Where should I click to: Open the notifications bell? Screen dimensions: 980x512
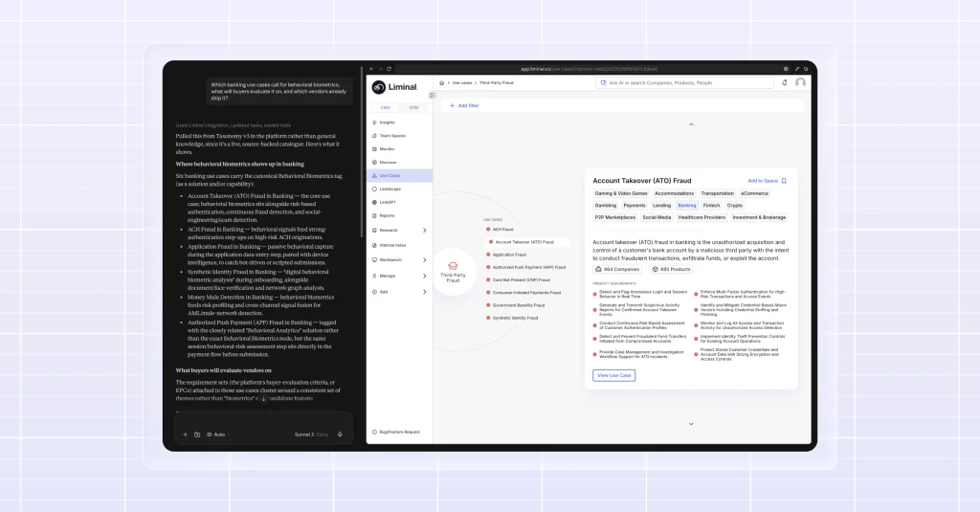[x=785, y=82]
